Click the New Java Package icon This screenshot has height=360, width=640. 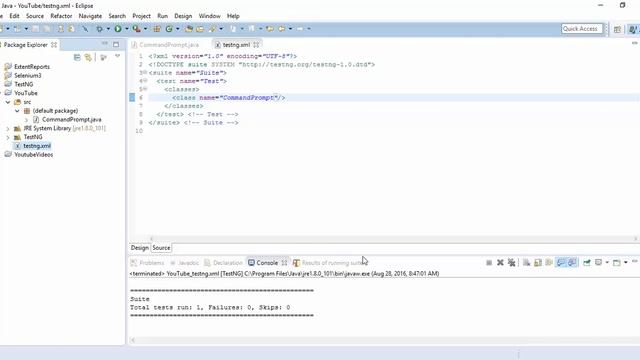(157, 29)
